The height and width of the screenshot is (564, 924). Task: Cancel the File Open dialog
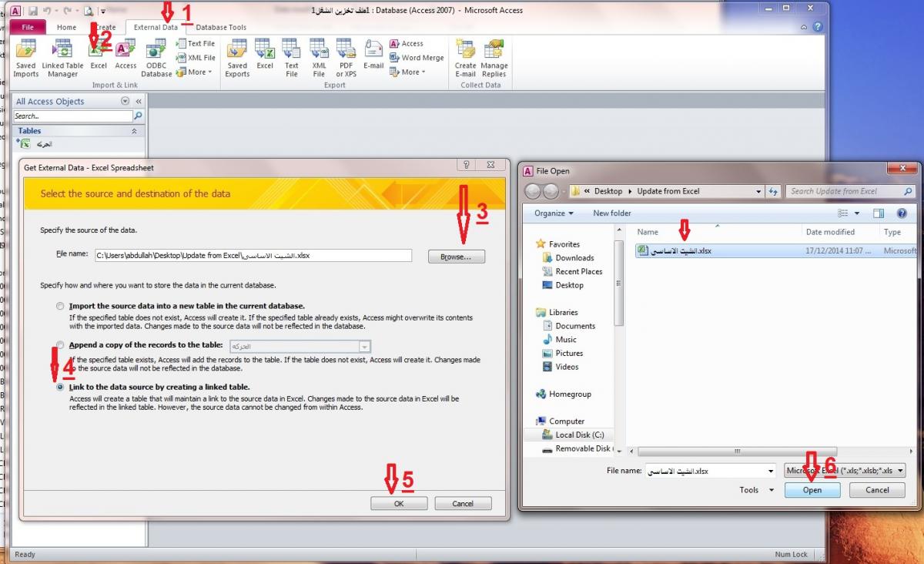[877, 490]
